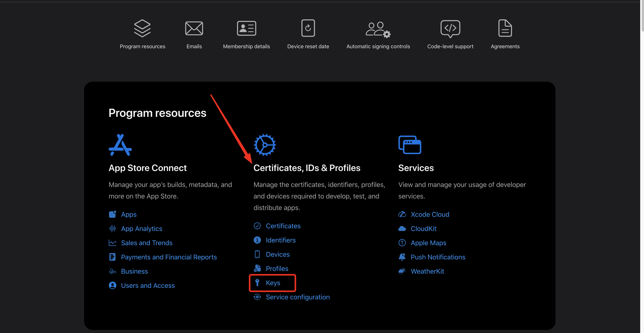Click the Xcode Cloud icon
The image size is (644, 333).
coord(402,214)
